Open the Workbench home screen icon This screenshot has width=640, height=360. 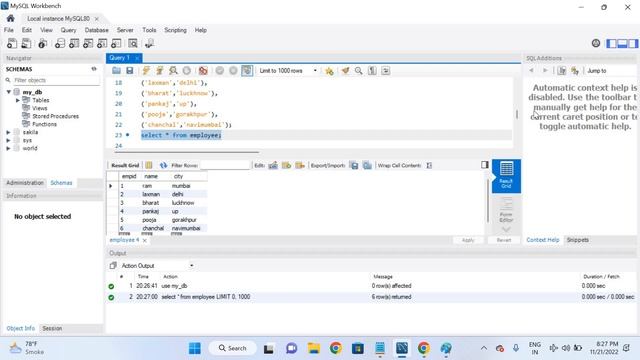[11, 18]
